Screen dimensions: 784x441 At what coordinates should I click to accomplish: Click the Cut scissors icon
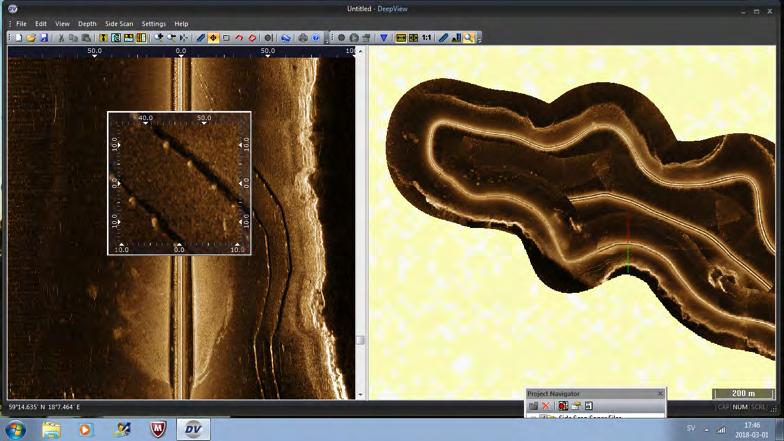coord(61,38)
